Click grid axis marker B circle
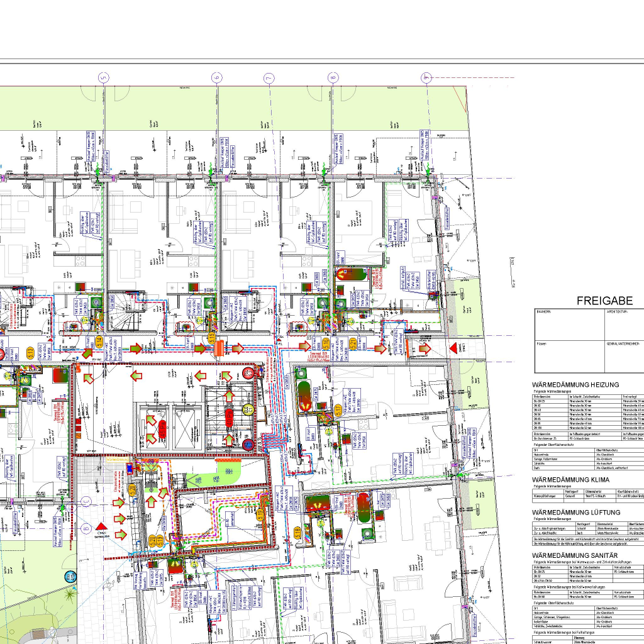 point(86,528)
